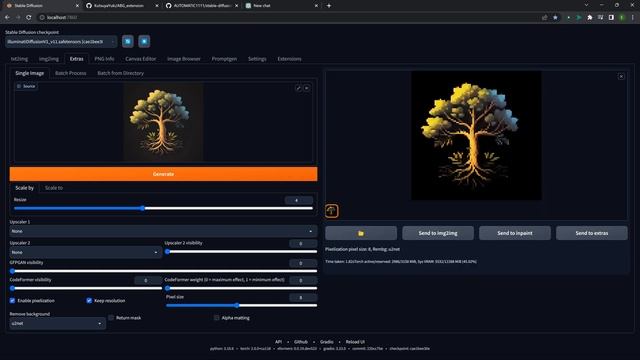Click the refresh checkpoint list icon button
Screen dimensions: 640x360
128,41
